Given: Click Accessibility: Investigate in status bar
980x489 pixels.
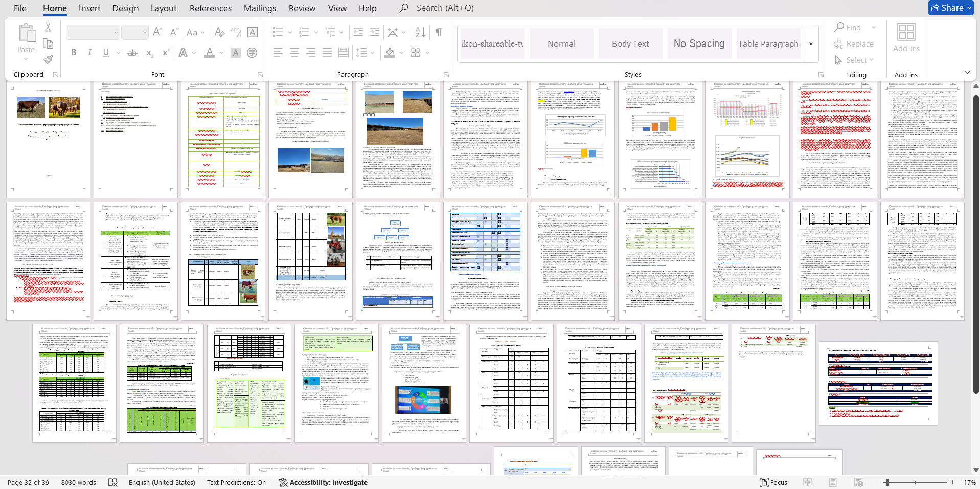Looking at the screenshot, I should point(323,482).
